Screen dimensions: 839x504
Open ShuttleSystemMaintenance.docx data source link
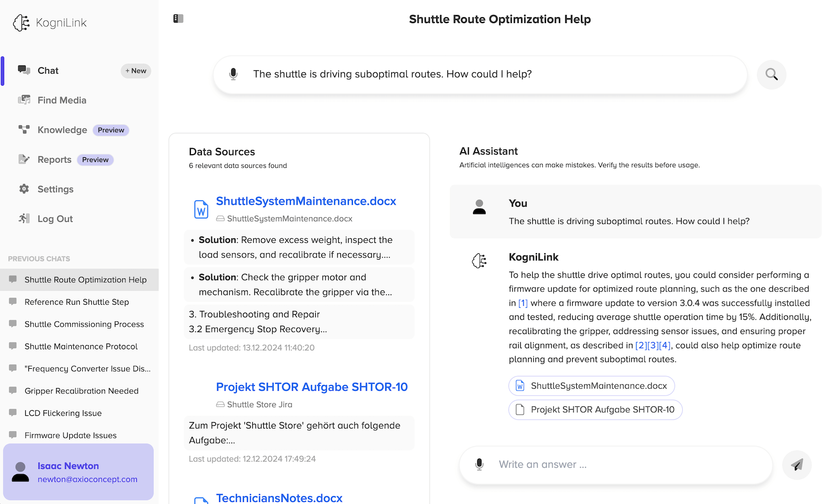coord(306,201)
